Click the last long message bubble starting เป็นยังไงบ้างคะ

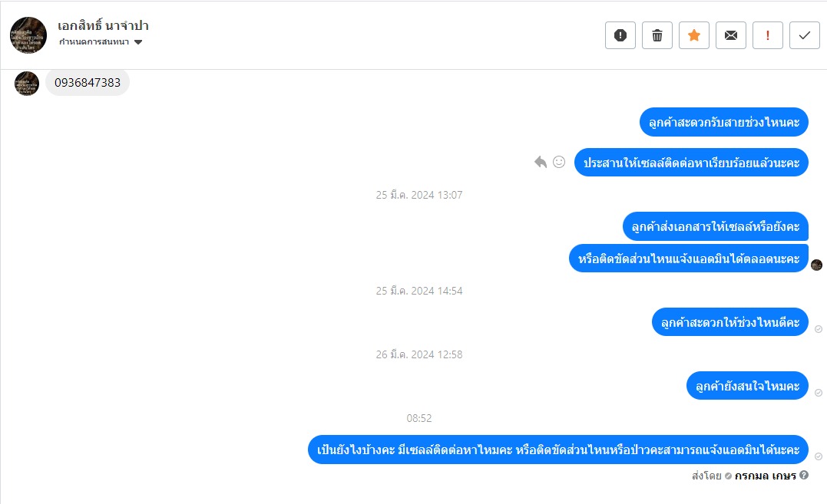[x=558, y=450]
